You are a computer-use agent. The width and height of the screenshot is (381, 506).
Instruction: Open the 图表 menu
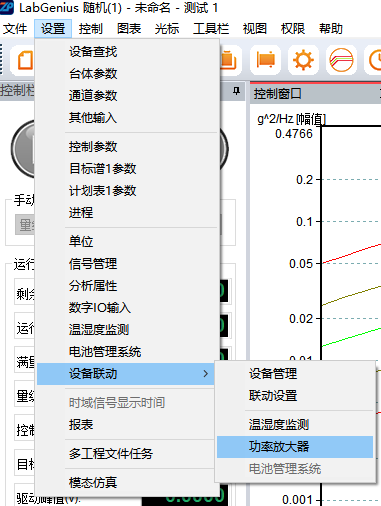tap(129, 29)
